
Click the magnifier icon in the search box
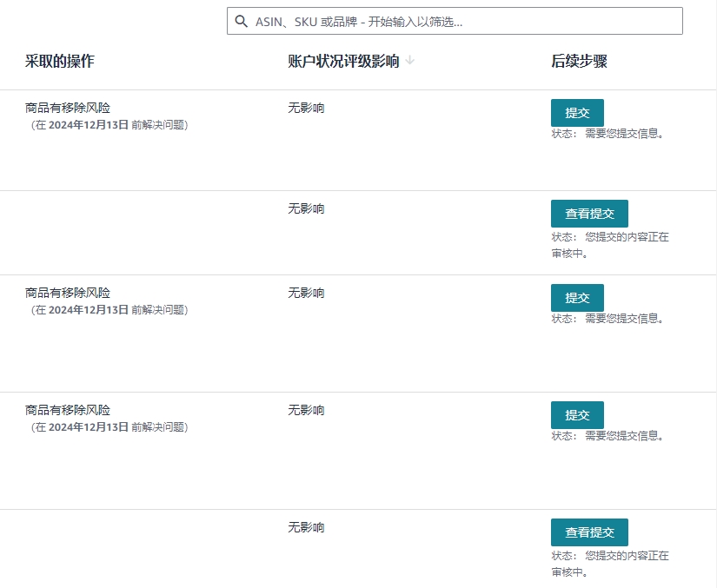[241, 21]
